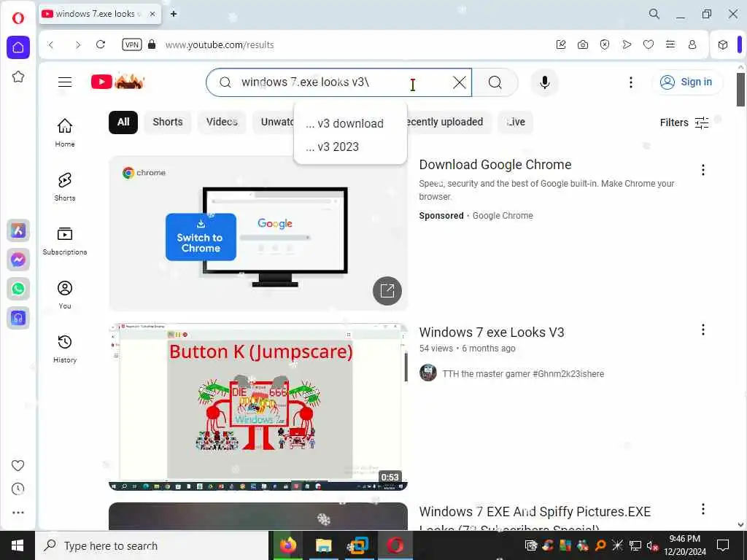Open the edit page pencil icon in the address bar

click(561, 44)
